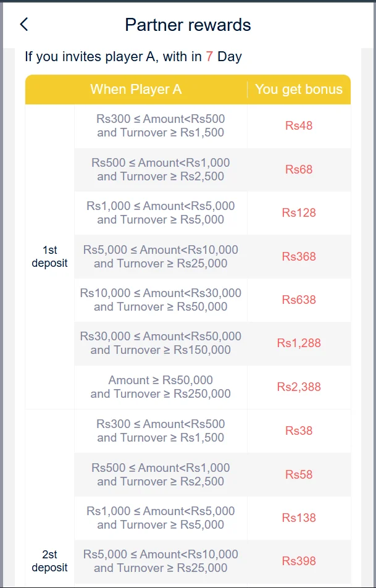Select the Rs58 bonus cell
The image size is (376, 588).
click(x=299, y=474)
